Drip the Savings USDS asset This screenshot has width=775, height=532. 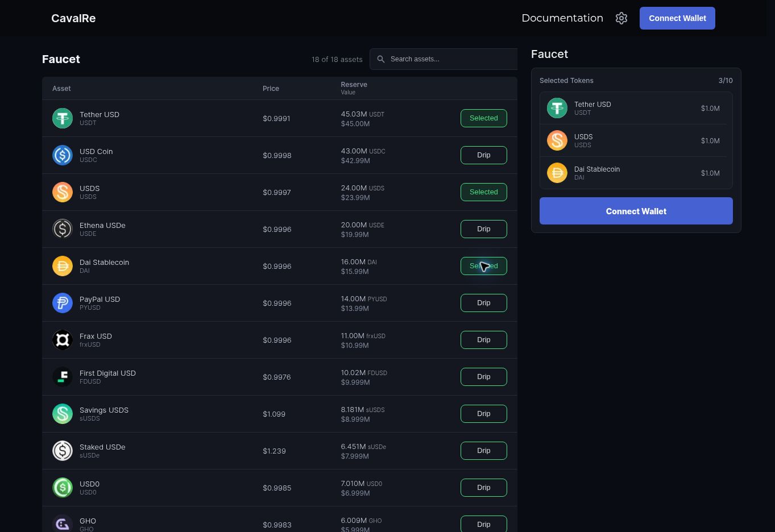tap(484, 414)
